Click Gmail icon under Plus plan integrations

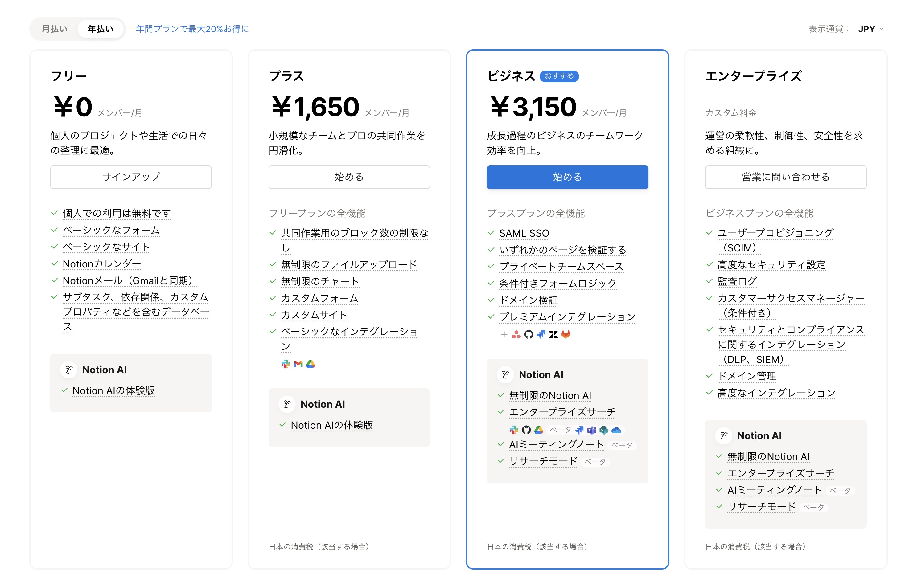click(298, 364)
